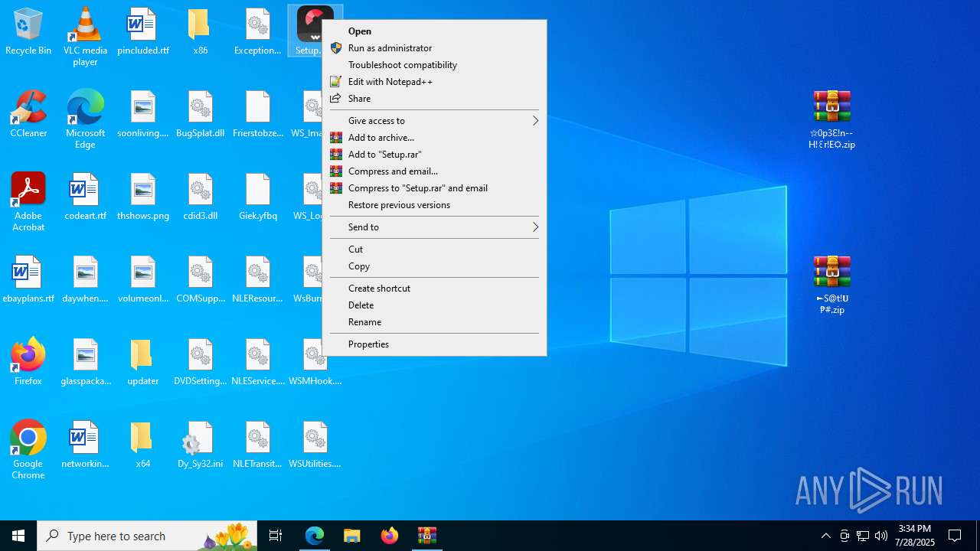
Task: Open the volume control in system tray
Action: (881, 536)
